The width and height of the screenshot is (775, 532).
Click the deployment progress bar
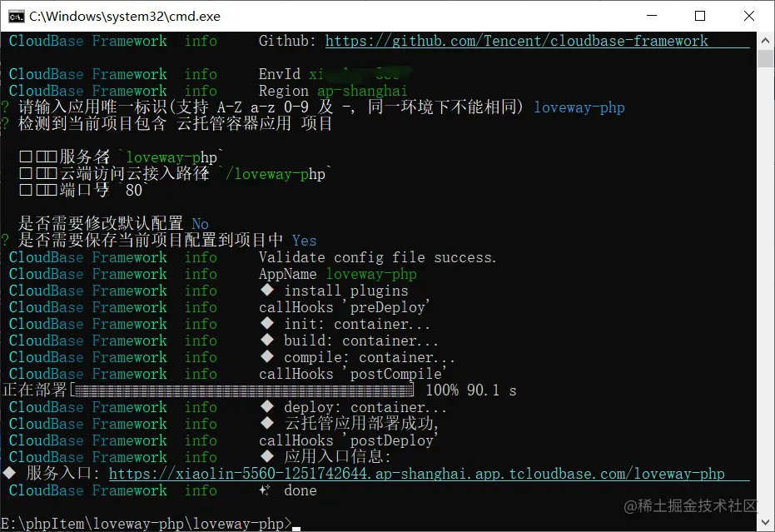click(x=243, y=390)
